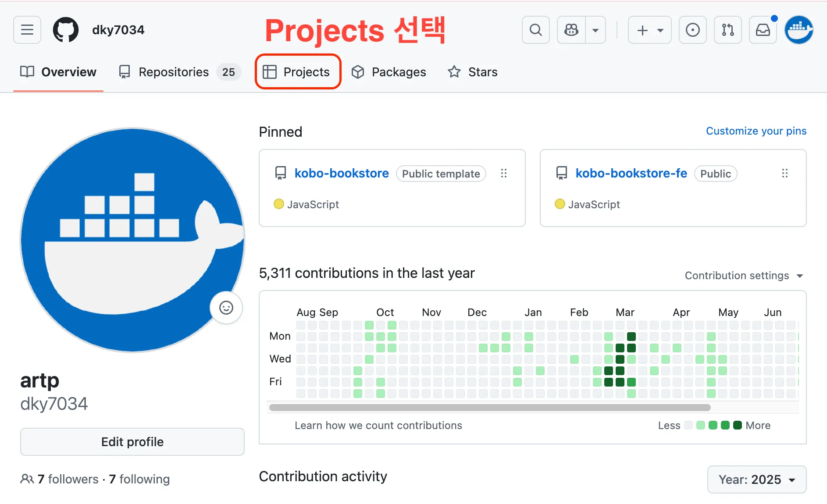Expand the Contribution settings dropdown
Viewport: 827px width, 504px height.
[x=744, y=276]
